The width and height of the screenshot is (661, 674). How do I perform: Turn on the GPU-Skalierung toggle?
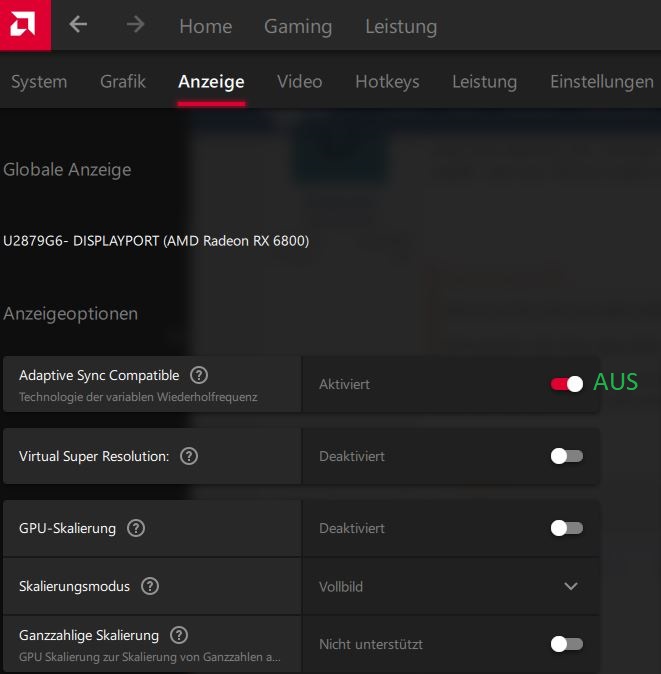(x=566, y=528)
